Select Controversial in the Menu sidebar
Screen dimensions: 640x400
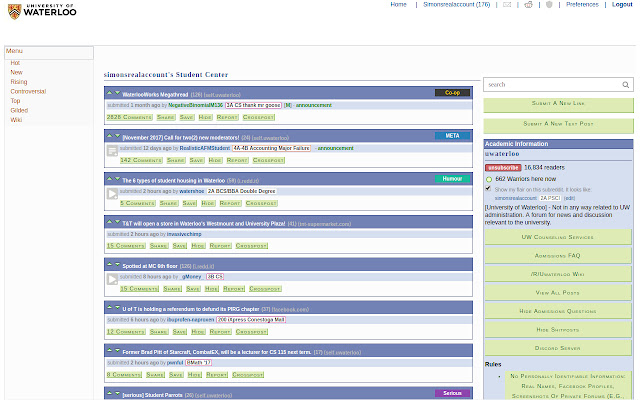[x=28, y=91]
